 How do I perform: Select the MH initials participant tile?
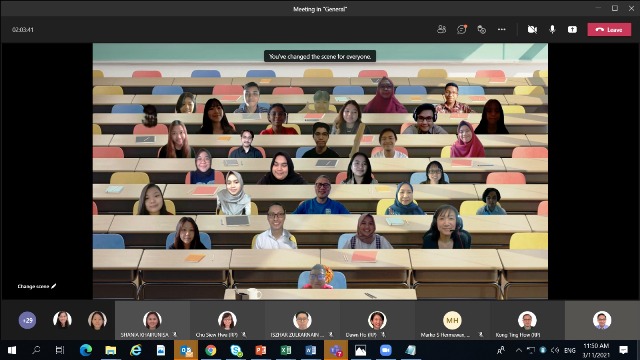452,320
